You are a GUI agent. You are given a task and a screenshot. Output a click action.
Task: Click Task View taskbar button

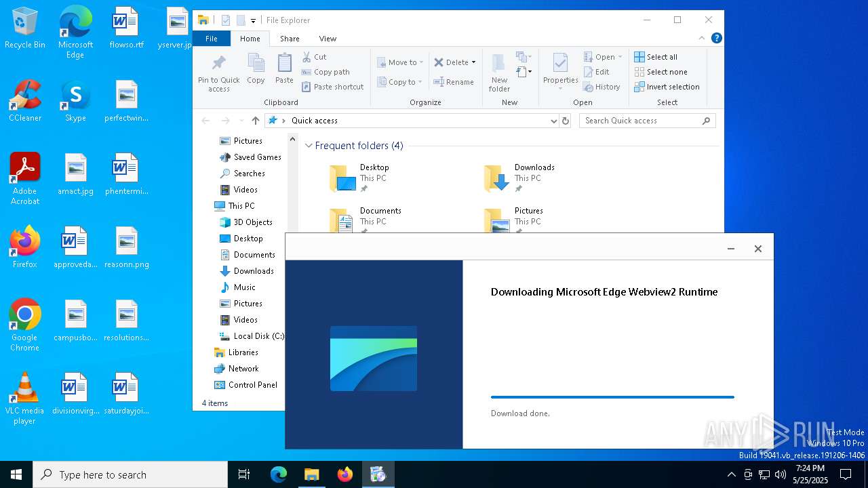[x=244, y=474]
